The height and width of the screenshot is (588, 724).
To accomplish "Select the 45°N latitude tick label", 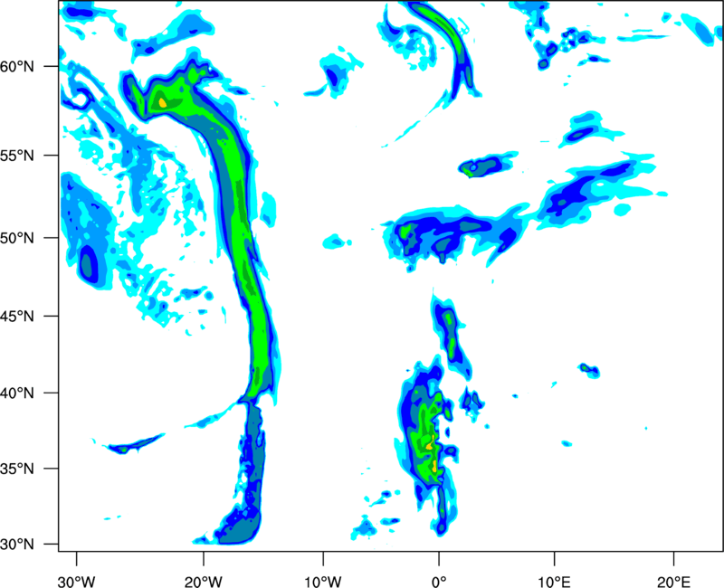I will (x=17, y=317).
